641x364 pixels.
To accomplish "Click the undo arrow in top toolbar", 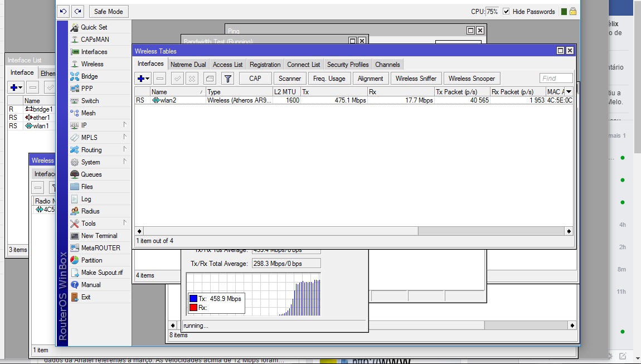I will pos(63,11).
